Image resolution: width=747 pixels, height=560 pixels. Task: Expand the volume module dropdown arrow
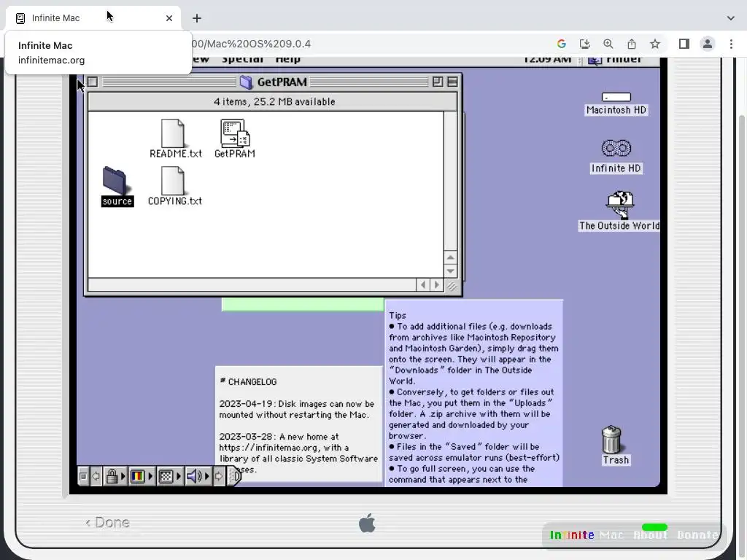(206, 476)
